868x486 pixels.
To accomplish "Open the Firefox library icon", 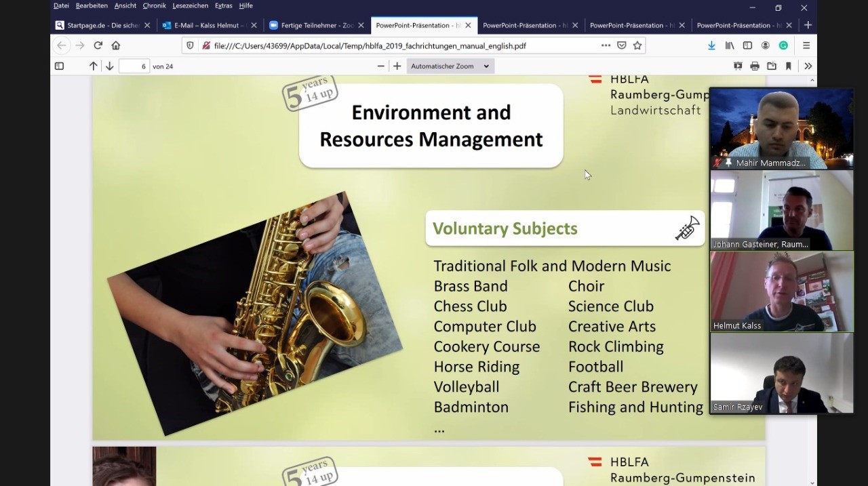I will click(x=730, y=45).
